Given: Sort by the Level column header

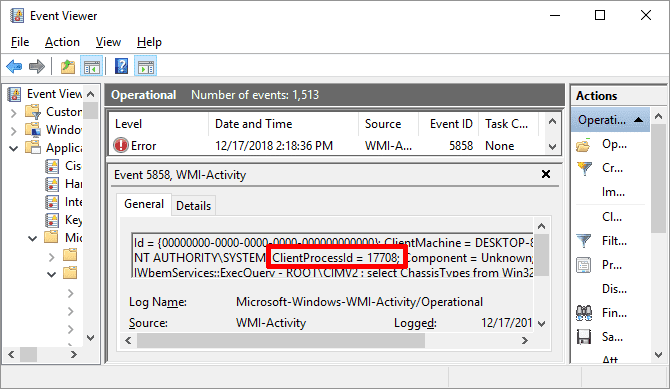Looking at the screenshot, I should tap(159, 124).
